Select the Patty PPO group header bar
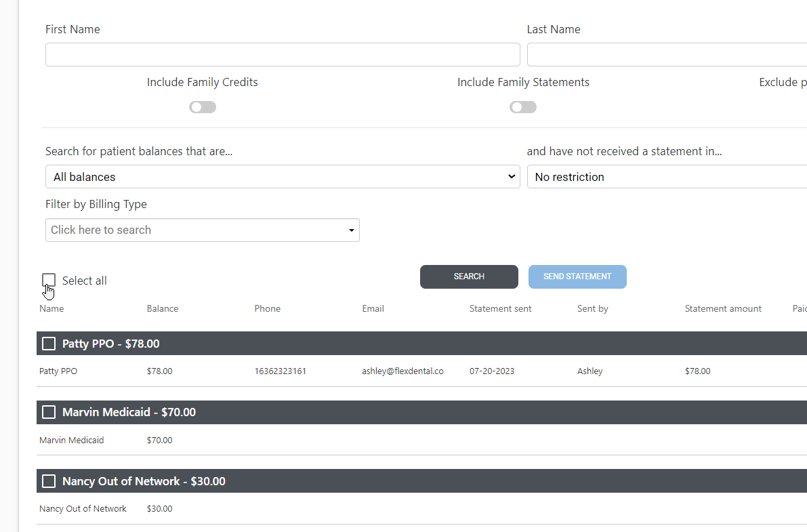The image size is (807, 532). tap(203, 343)
